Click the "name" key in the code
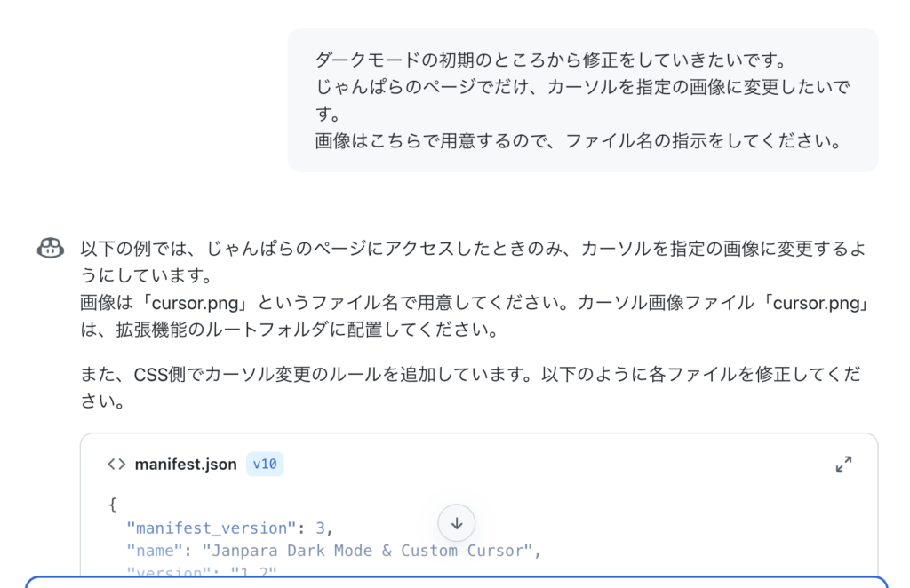The height and width of the screenshot is (588, 910). [x=155, y=551]
